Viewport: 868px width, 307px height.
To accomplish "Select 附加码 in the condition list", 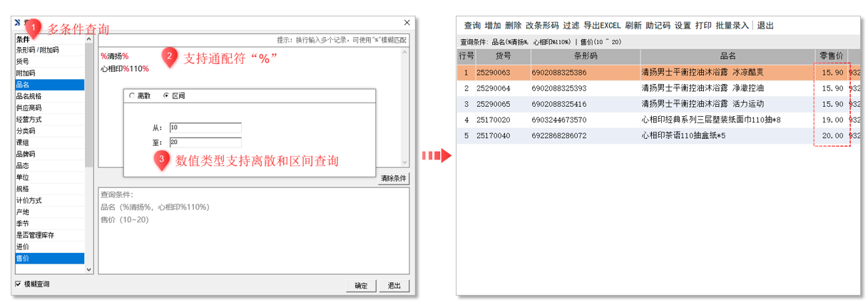I will pos(49,73).
